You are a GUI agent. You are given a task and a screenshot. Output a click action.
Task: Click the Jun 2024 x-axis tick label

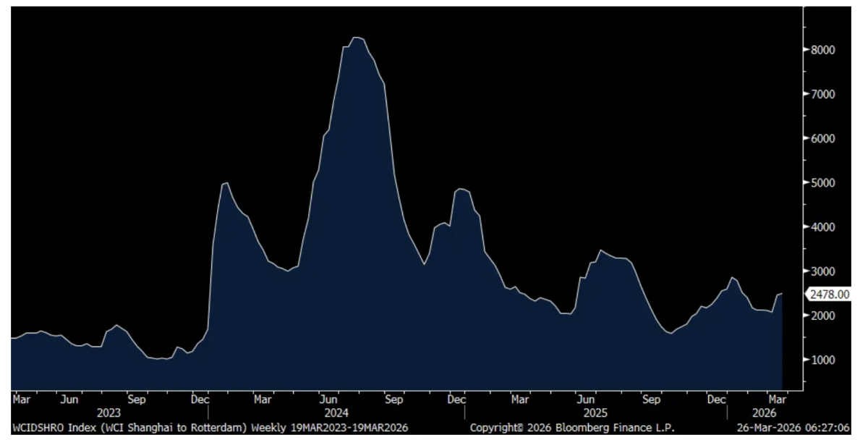coord(328,399)
